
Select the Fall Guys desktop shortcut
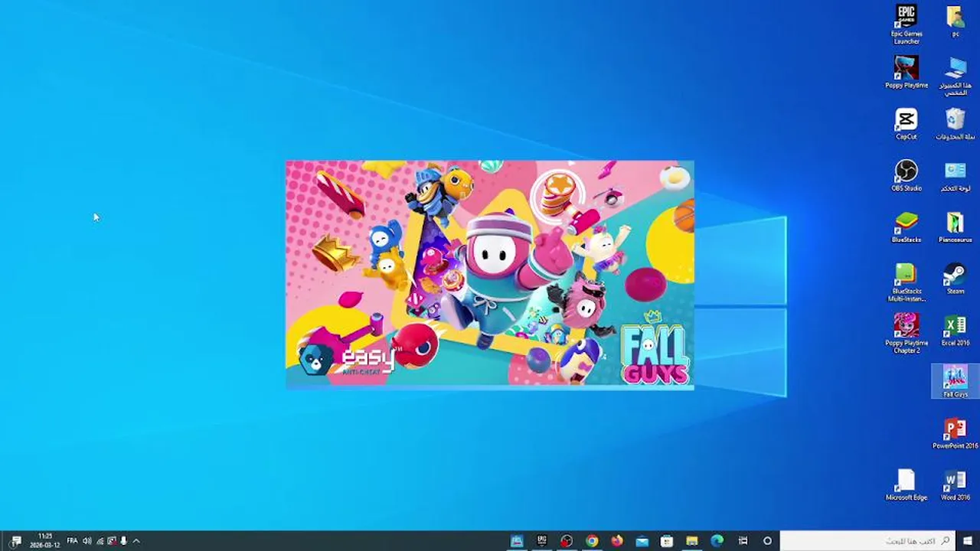[x=955, y=381]
